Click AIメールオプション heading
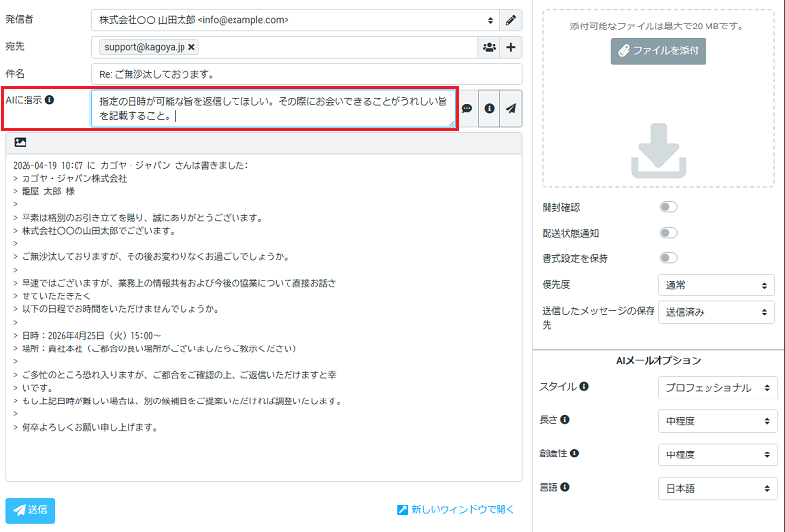Viewport: 785px width, 532px height. 657,360
